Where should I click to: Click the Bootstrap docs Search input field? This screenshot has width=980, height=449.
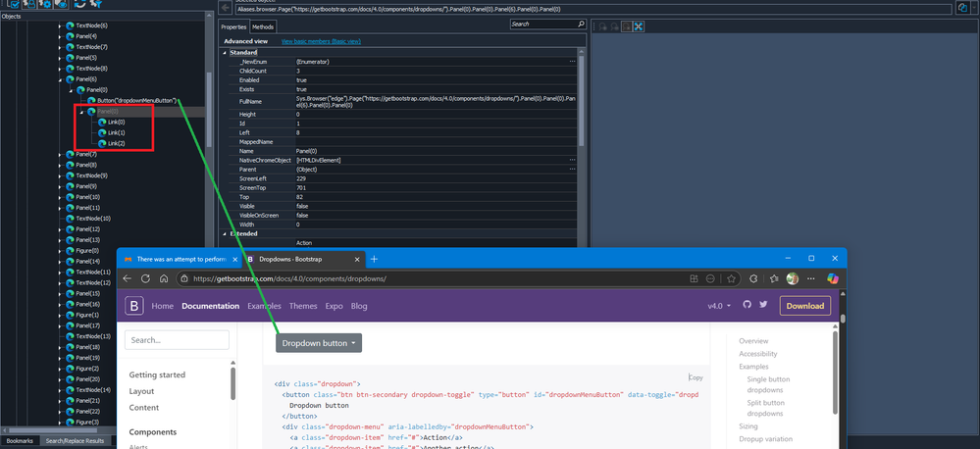point(177,340)
